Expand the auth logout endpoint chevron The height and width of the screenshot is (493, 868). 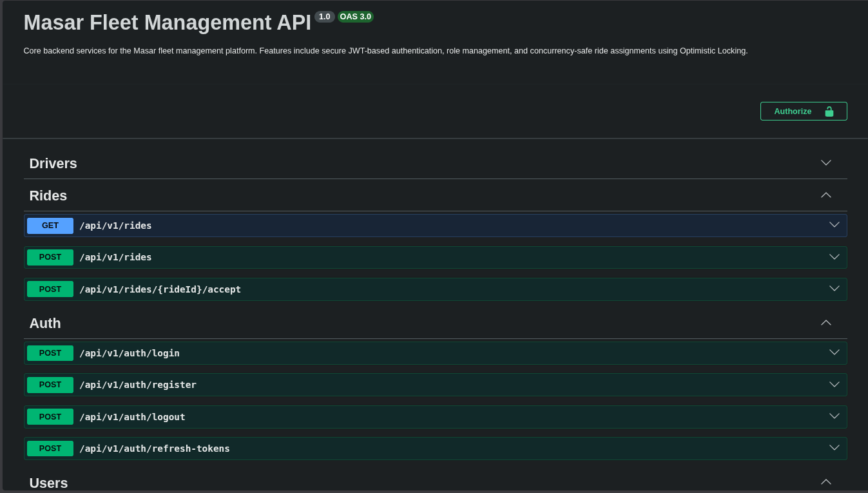(834, 416)
